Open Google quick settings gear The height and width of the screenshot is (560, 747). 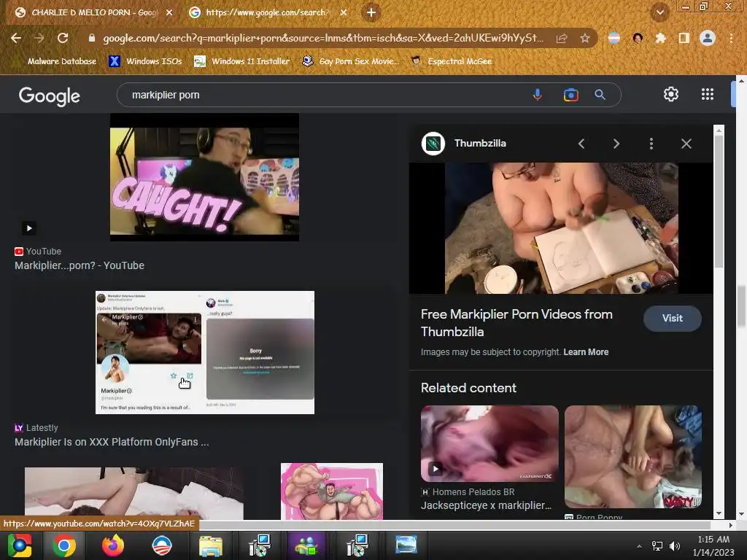pyautogui.click(x=671, y=94)
